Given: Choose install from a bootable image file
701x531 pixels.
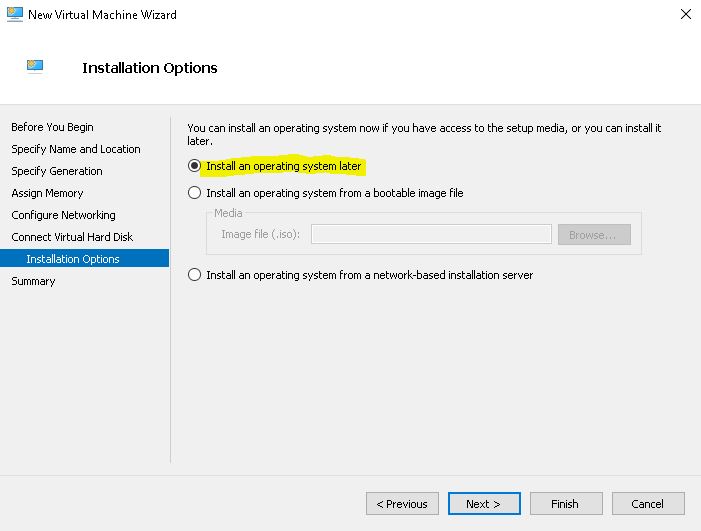Looking at the screenshot, I should pyautogui.click(x=195, y=193).
